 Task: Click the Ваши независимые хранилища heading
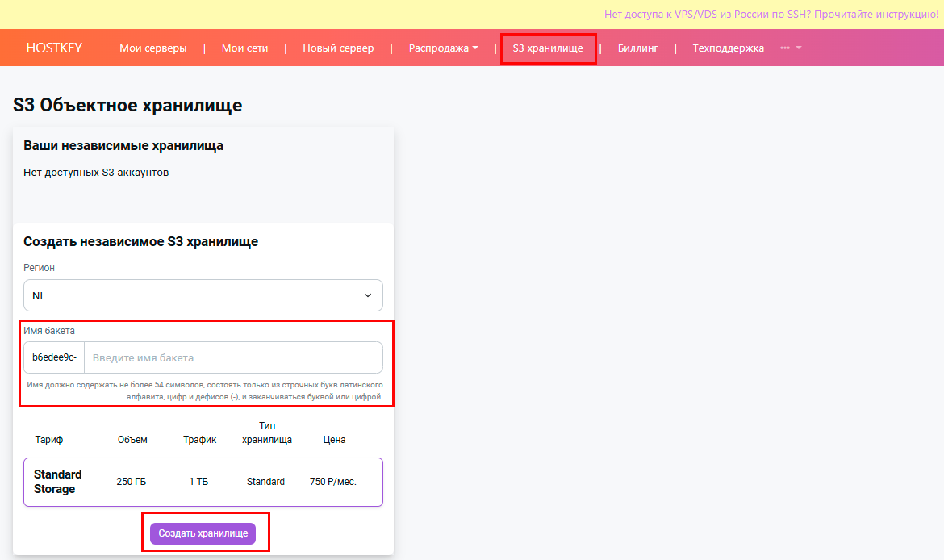click(123, 146)
